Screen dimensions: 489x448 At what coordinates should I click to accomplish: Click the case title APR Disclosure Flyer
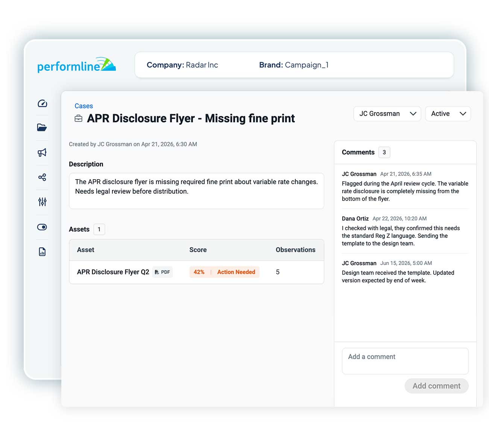click(x=191, y=119)
